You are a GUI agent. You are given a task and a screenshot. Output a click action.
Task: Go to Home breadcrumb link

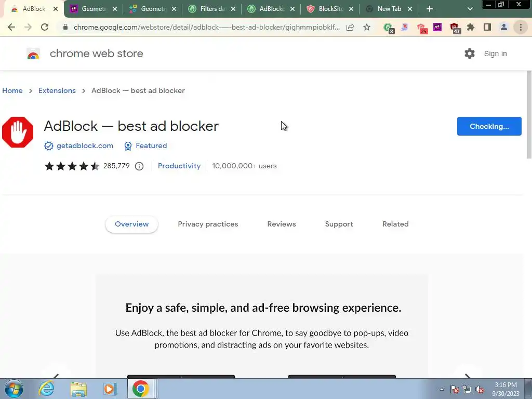point(12,90)
